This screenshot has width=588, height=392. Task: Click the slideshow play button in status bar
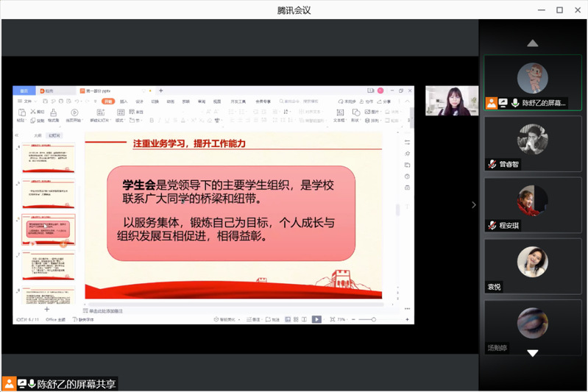(x=316, y=319)
